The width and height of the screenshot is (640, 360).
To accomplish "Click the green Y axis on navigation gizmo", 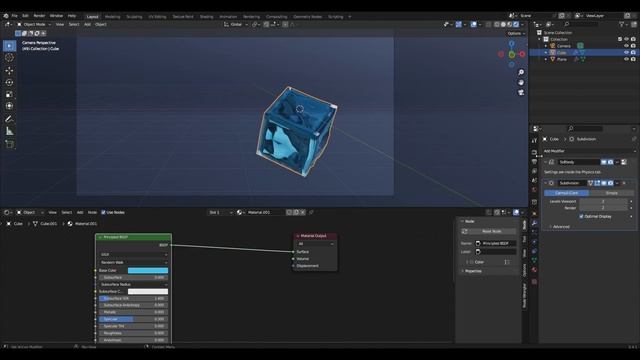I will tap(511, 54).
